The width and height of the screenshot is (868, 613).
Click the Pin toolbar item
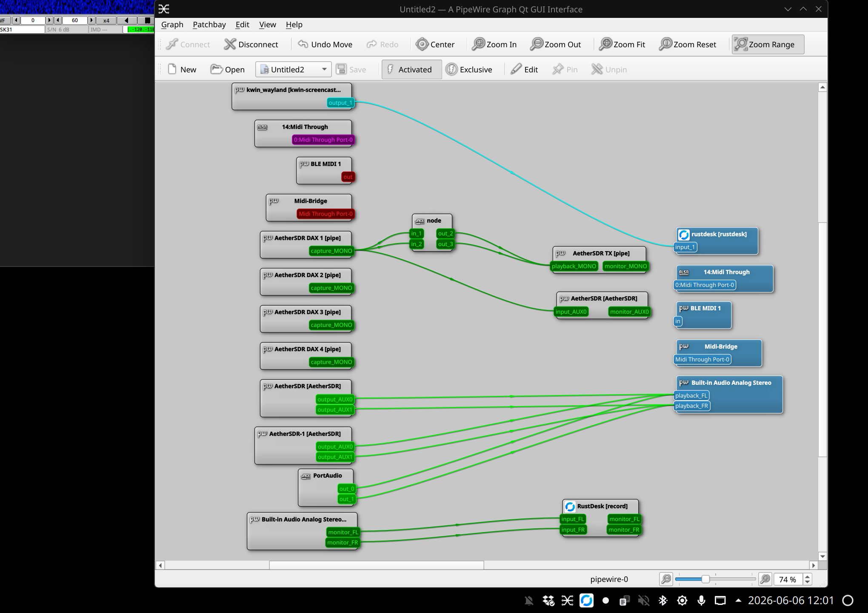pyautogui.click(x=565, y=69)
